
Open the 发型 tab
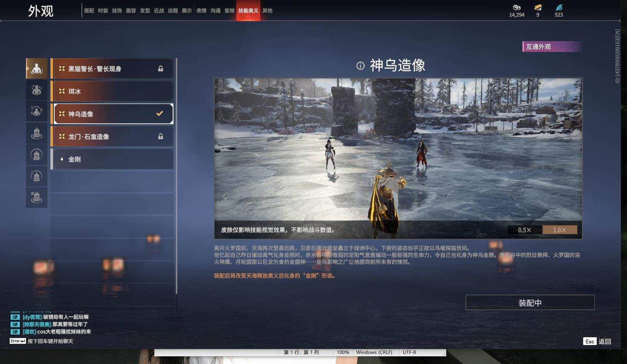pyautogui.click(x=145, y=10)
